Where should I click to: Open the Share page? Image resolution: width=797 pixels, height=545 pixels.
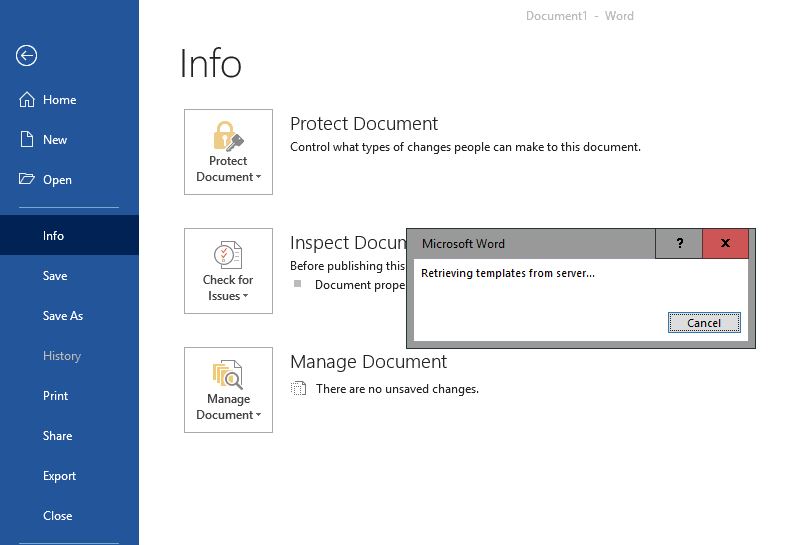coord(69,436)
